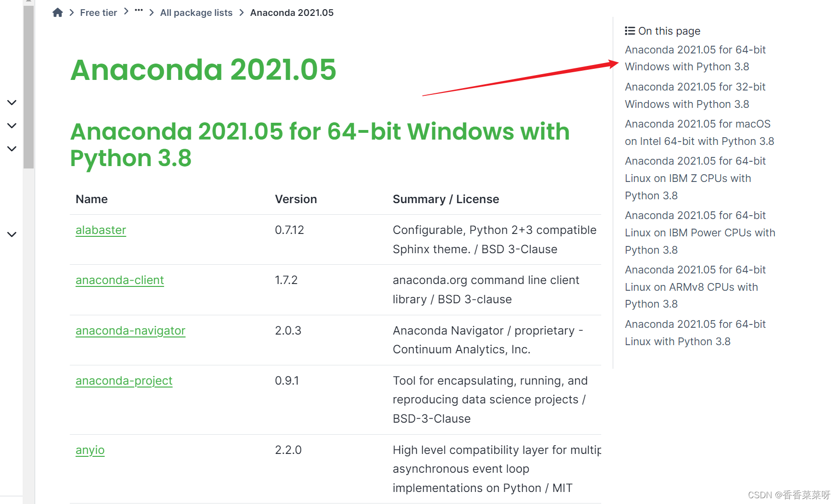Expand the collapsed breadcrumb ellipsis
The height and width of the screenshot is (504, 838).
139,10
